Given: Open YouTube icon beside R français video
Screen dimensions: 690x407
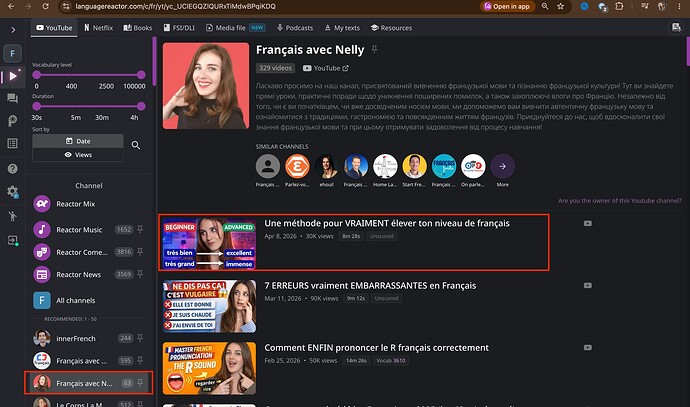Looking at the screenshot, I should click(587, 348).
